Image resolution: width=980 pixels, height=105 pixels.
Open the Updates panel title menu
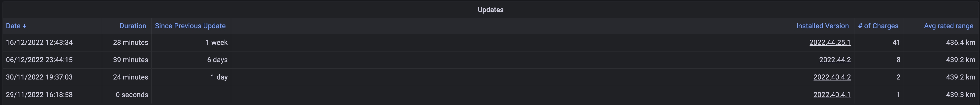pyautogui.click(x=490, y=10)
